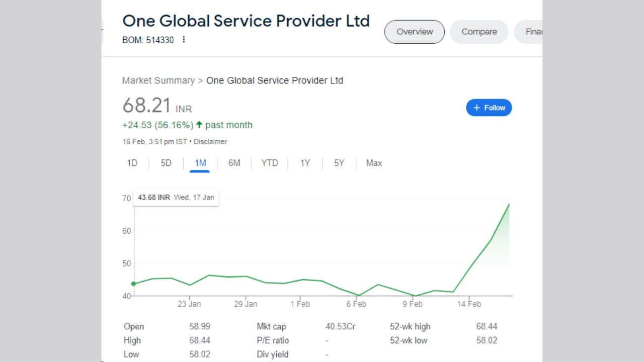The width and height of the screenshot is (644, 362).
Task: Show the 5Y price chart
Action: click(339, 163)
